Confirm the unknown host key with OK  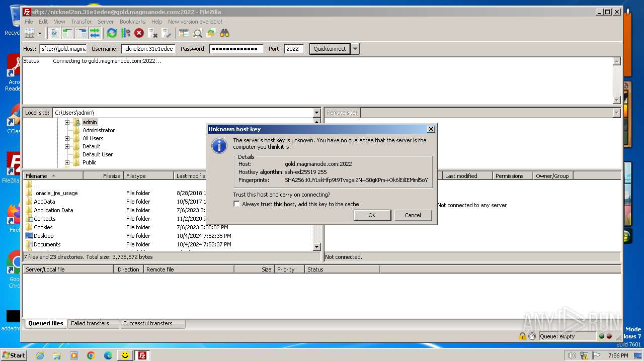372,215
